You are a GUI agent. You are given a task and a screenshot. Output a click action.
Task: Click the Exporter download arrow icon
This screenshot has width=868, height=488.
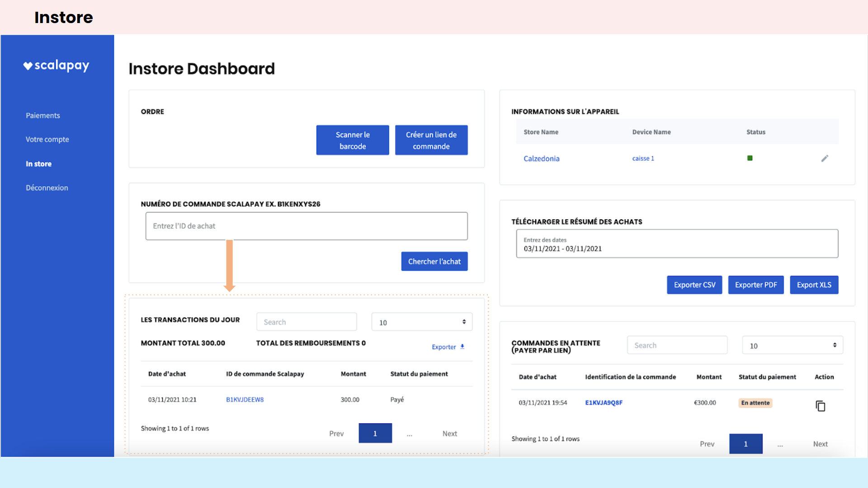pyautogui.click(x=462, y=347)
